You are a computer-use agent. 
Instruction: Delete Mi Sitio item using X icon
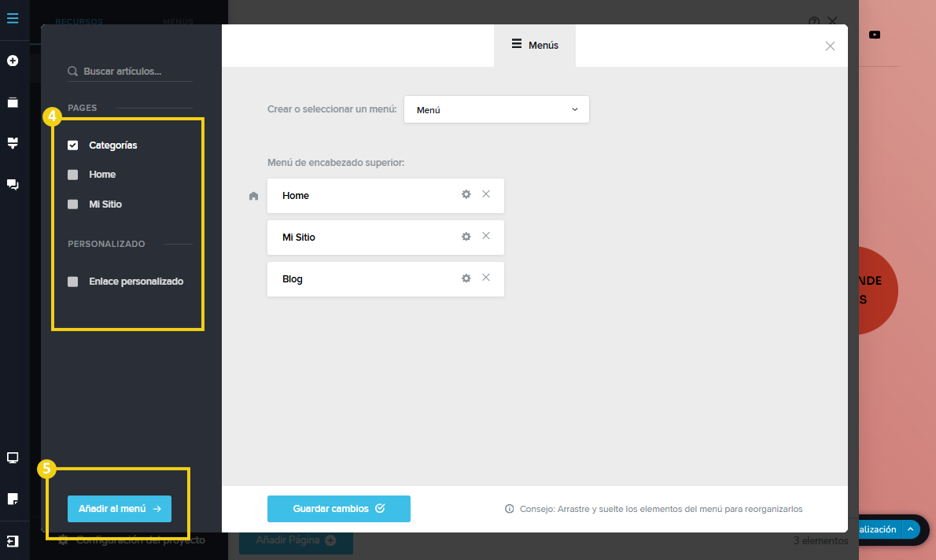[486, 236]
